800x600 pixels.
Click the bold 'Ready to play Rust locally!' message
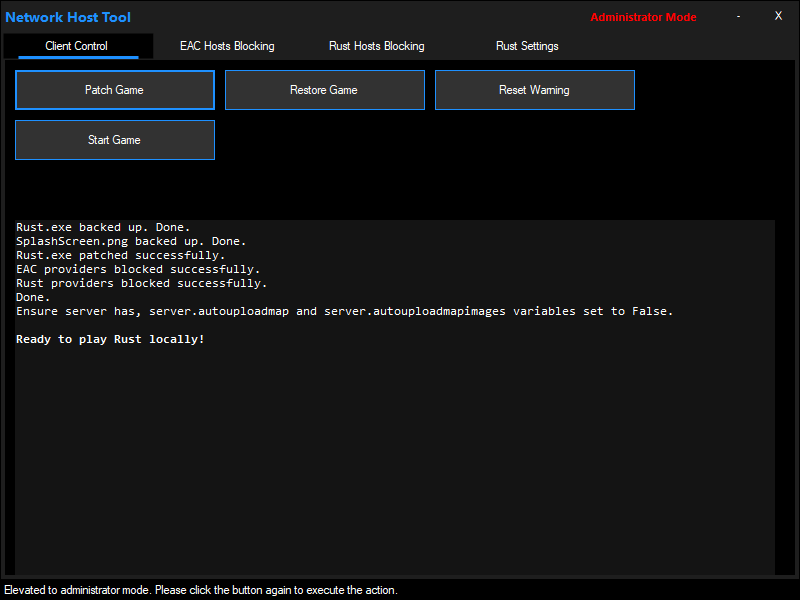(x=110, y=339)
